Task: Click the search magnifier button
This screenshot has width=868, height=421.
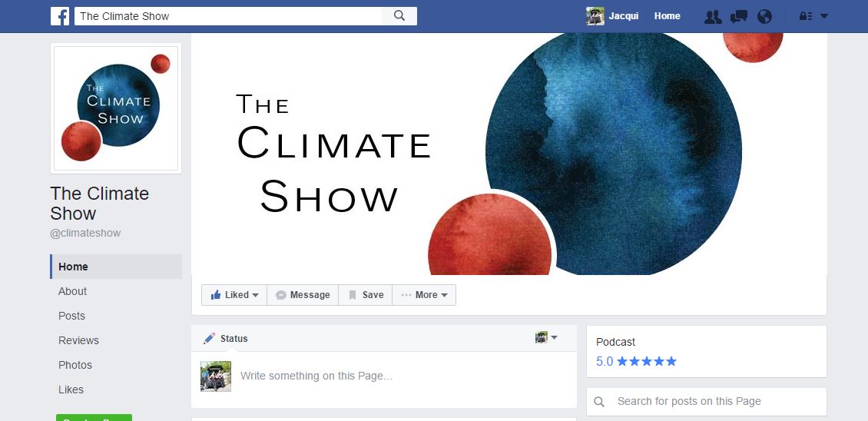Action: [x=399, y=16]
